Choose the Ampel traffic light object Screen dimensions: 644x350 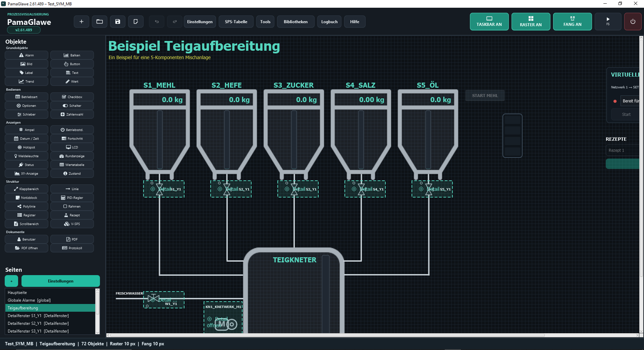click(26, 130)
